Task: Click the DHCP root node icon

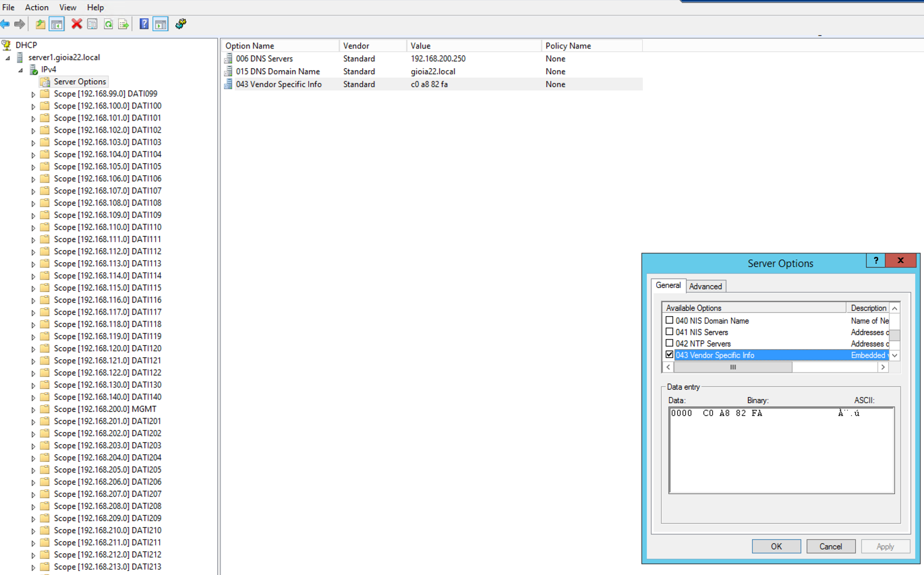Action: (x=7, y=45)
